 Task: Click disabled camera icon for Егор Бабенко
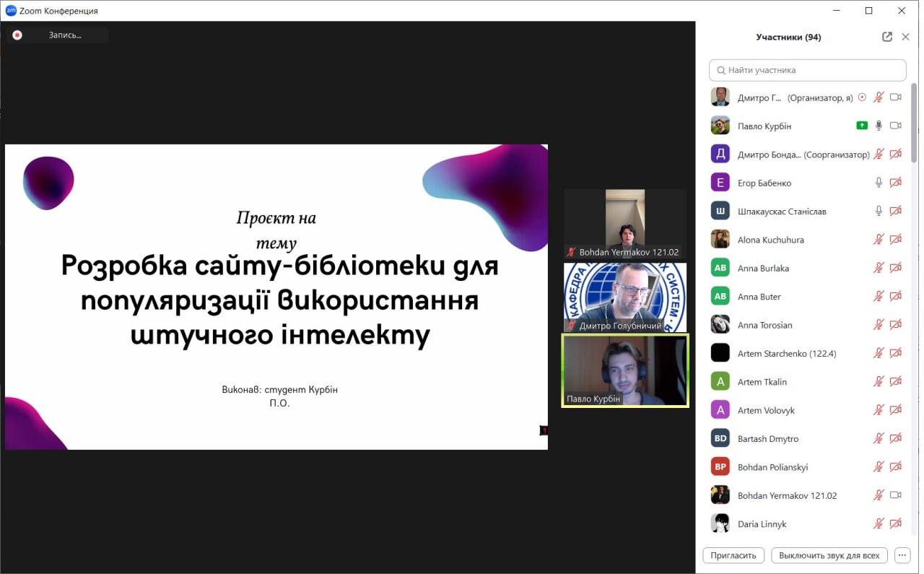[896, 183]
